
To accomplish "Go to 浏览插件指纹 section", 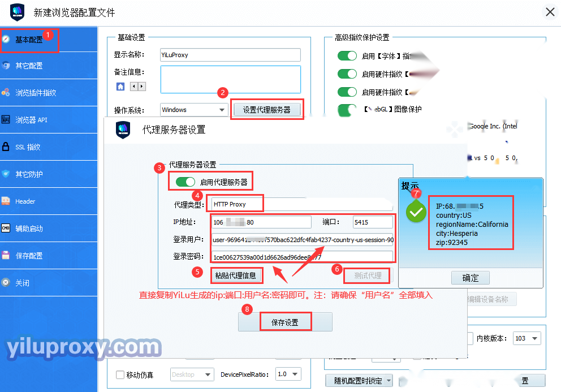I will tap(49, 93).
